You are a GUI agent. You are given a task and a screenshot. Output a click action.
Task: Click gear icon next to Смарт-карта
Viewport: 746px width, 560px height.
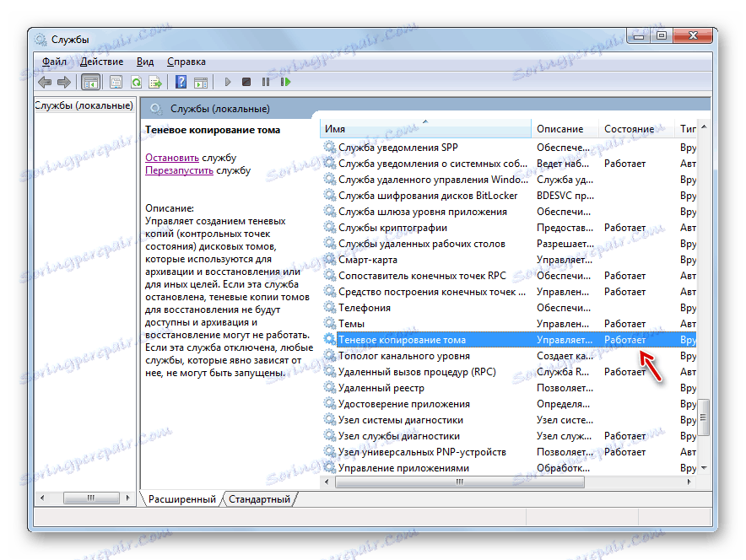(330, 259)
